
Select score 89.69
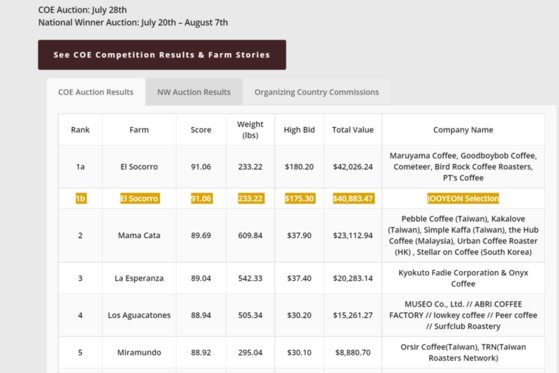point(201,235)
